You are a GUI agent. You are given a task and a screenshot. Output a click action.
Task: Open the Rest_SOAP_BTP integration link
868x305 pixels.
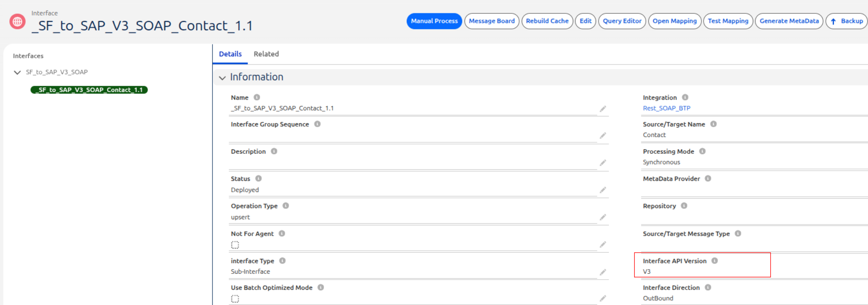[x=666, y=108]
